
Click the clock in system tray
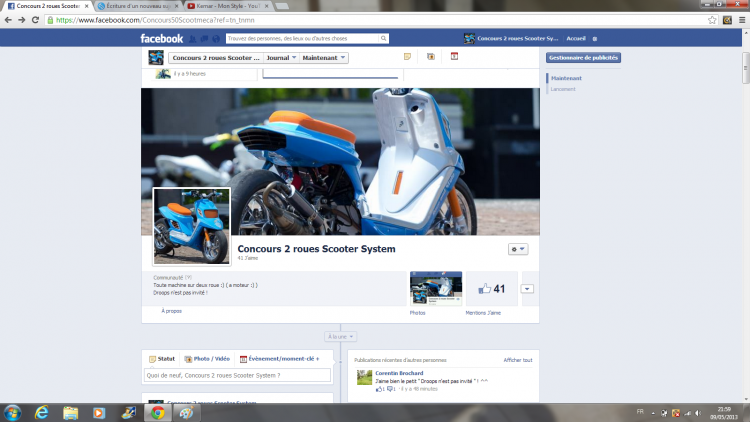724,413
